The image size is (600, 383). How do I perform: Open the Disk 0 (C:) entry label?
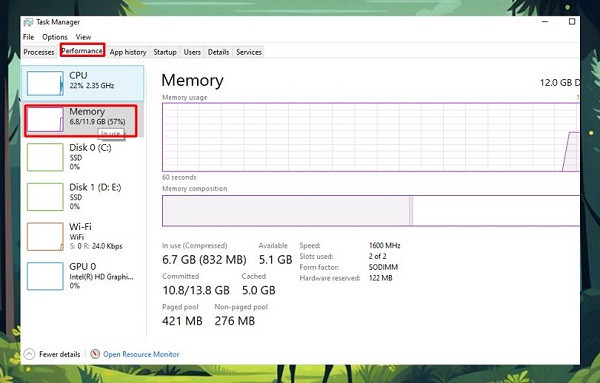click(90, 147)
